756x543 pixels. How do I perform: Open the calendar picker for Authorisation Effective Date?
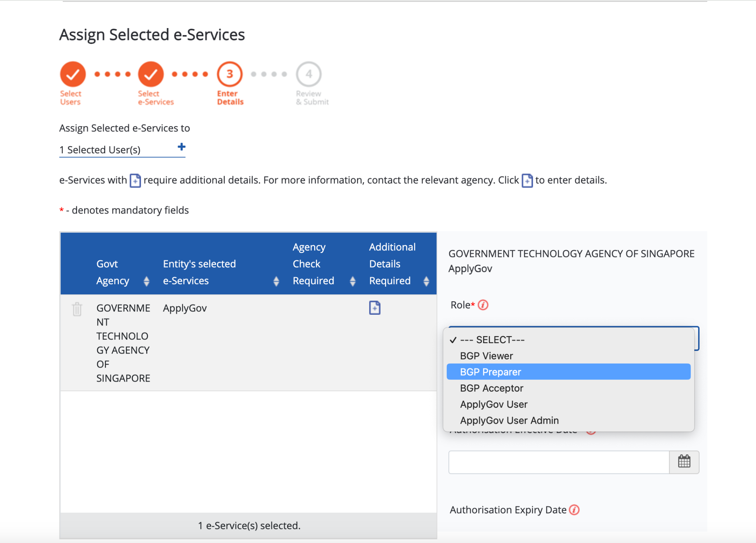[684, 462]
